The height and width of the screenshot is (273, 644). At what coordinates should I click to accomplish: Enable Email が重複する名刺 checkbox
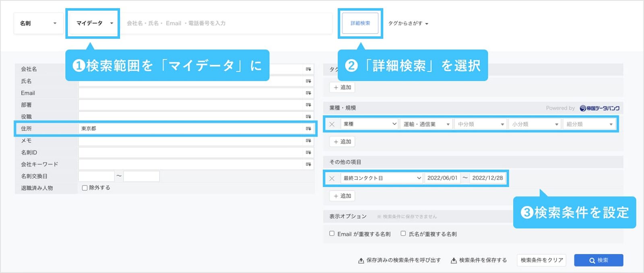tap(332, 234)
